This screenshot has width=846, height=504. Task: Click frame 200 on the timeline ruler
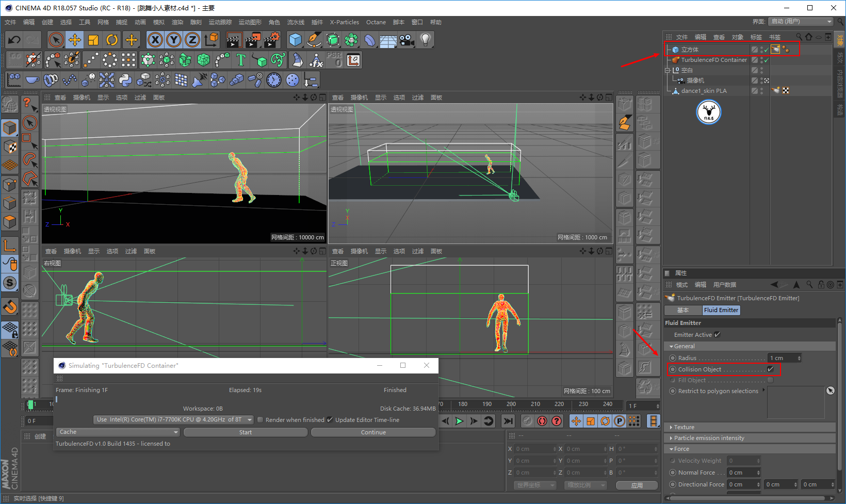511,404
